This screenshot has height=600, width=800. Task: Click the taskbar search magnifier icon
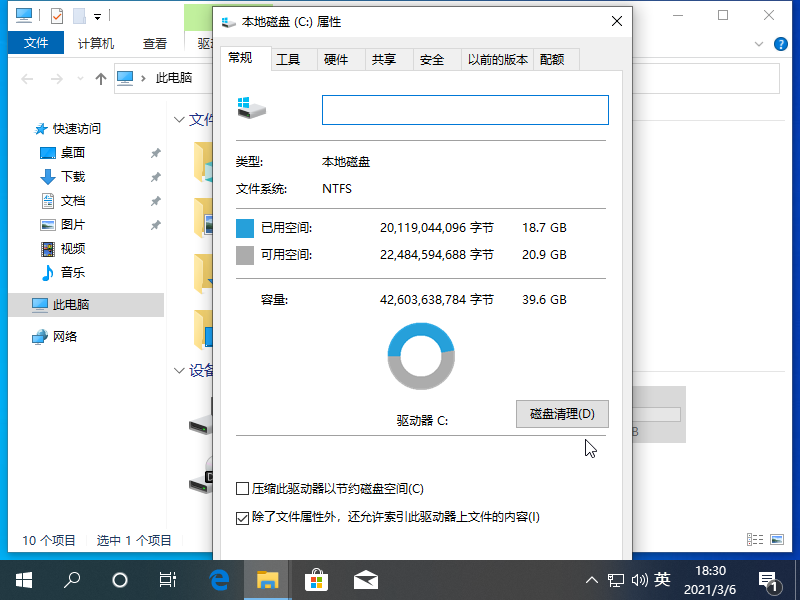[72, 579]
